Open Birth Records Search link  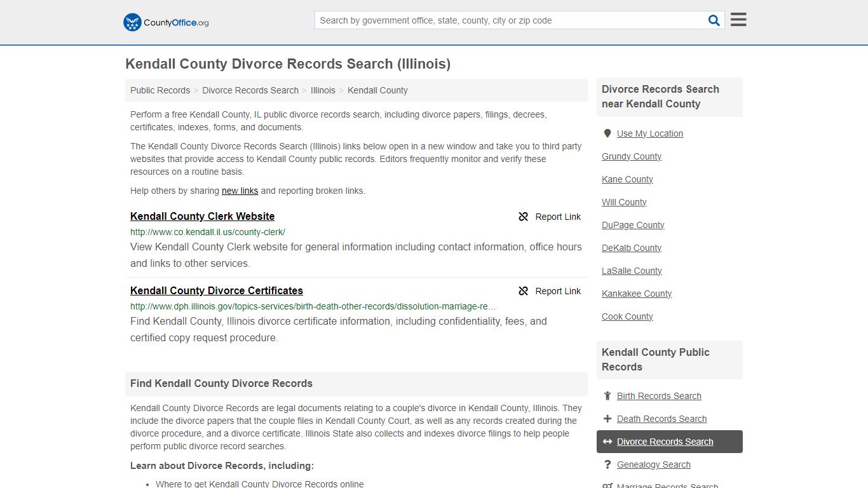pos(659,396)
